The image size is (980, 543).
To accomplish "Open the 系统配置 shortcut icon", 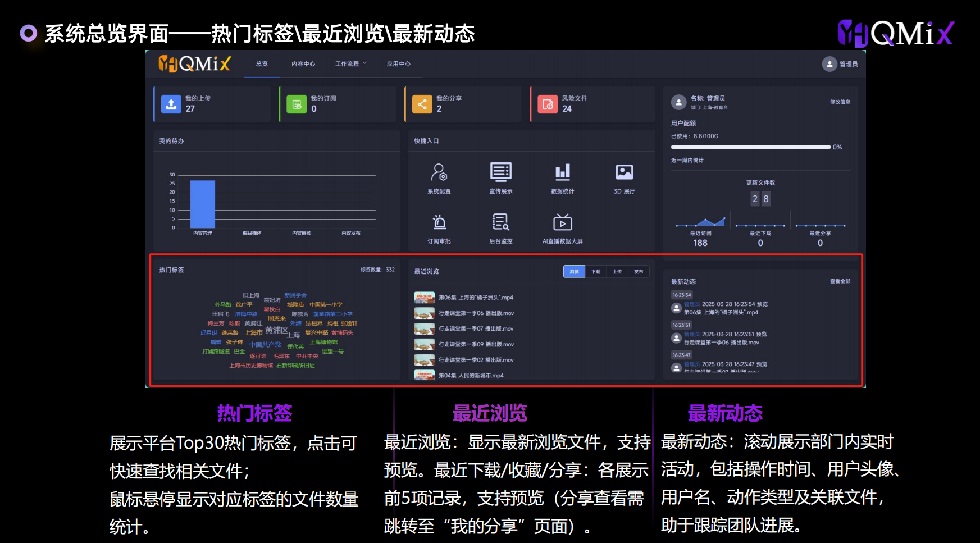I will click(x=439, y=172).
